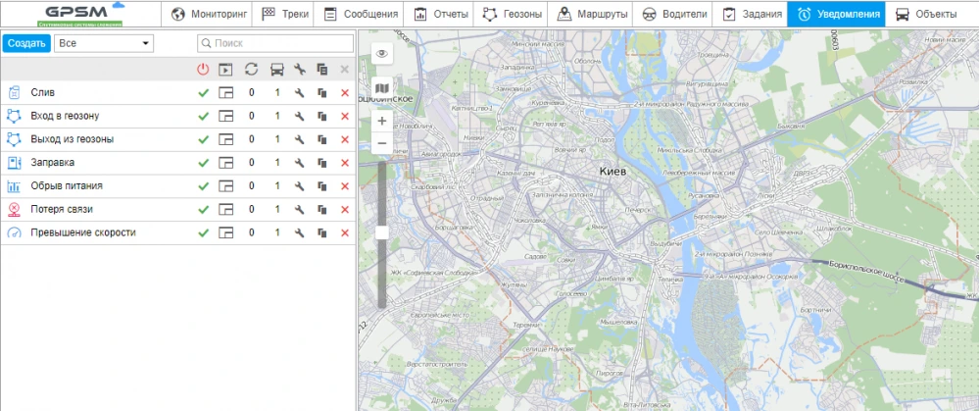Sort by the bus objects column header
Viewport: 980px width, 411px height.
point(277,69)
